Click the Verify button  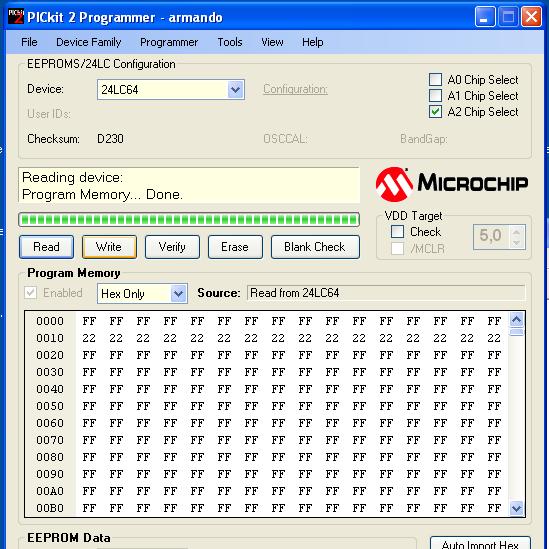coord(172,247)
